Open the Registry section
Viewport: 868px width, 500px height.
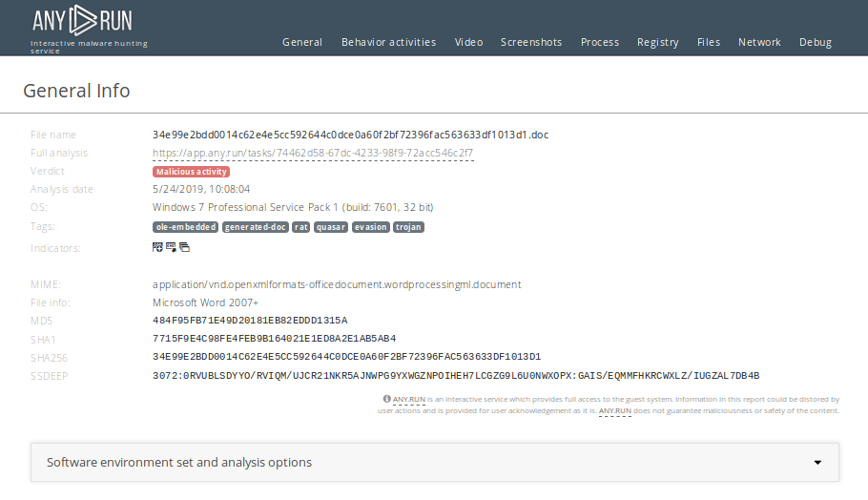(658, 42)
